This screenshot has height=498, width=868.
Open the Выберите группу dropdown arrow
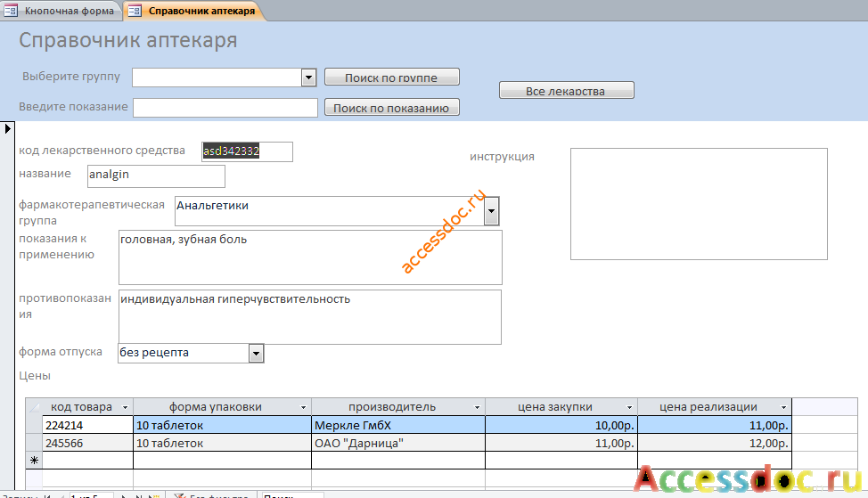309,78
